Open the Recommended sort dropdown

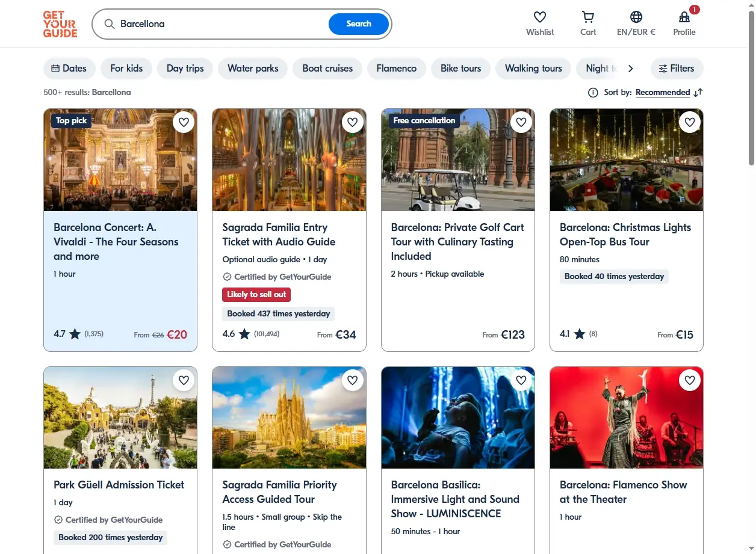[x=663, y=93]
